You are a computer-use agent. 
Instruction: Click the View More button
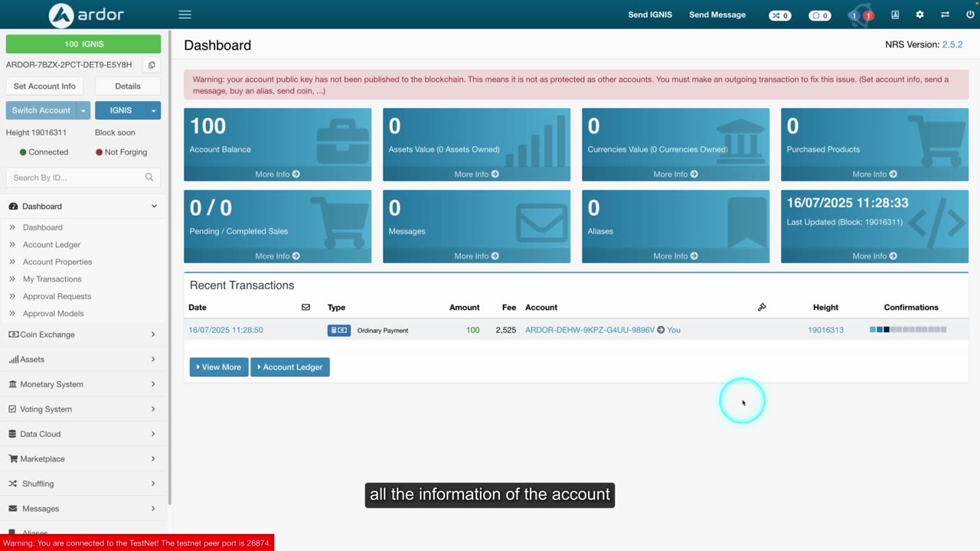[219, 367]
